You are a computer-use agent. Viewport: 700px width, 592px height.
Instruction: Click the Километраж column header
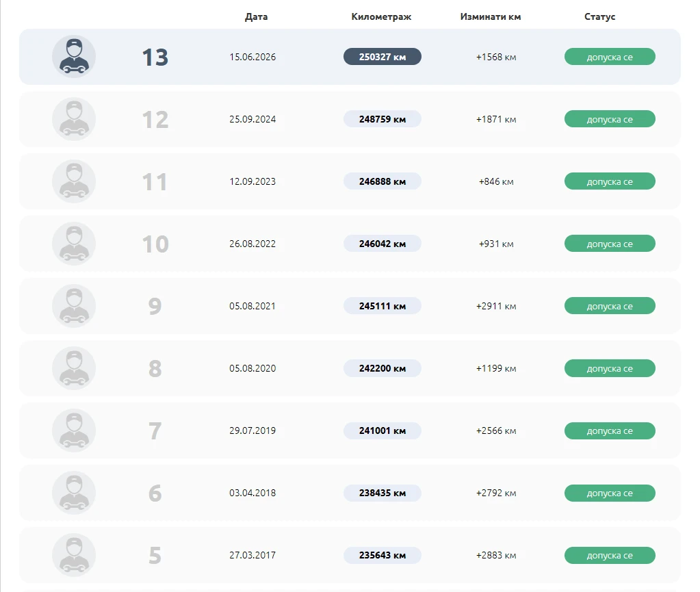[381, 16]
